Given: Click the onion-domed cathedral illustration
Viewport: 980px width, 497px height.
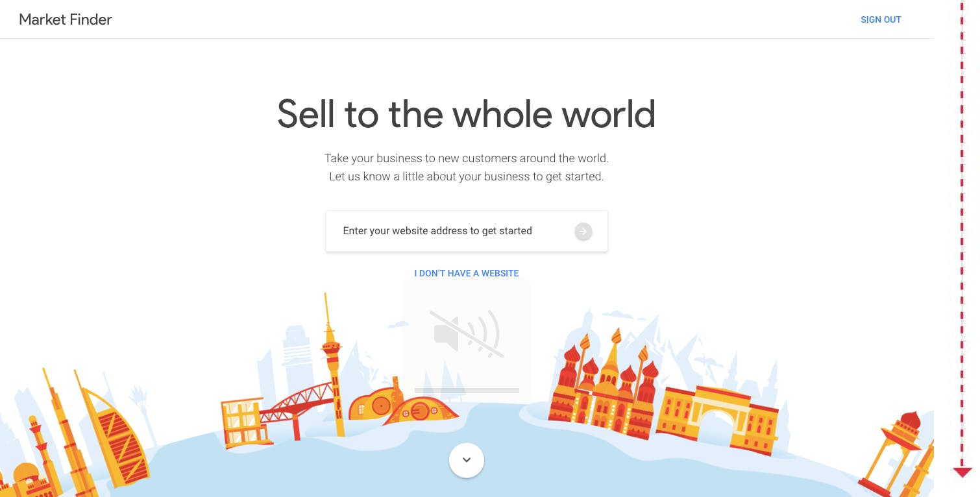Looking at the screenshot, I should coord(604,385).
